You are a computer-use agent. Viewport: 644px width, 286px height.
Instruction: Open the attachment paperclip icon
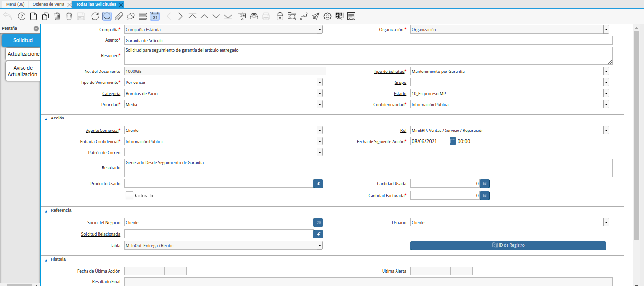(x=119, y=16)
